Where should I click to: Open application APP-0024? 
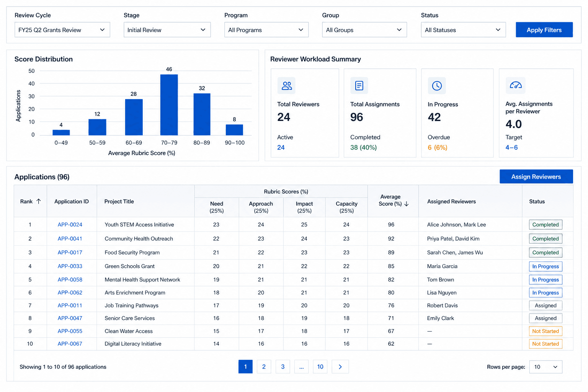70,225
